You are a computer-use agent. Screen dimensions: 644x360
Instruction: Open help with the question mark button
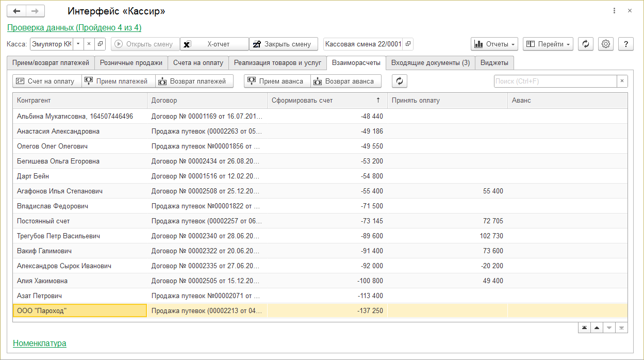click(625, 44)
